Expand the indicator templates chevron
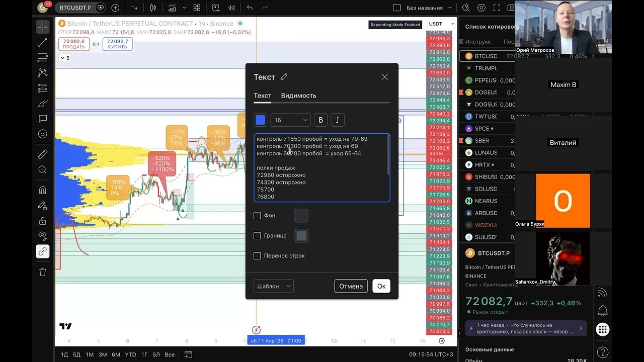This screenshot has width=644, height=362. coord(184,8)
